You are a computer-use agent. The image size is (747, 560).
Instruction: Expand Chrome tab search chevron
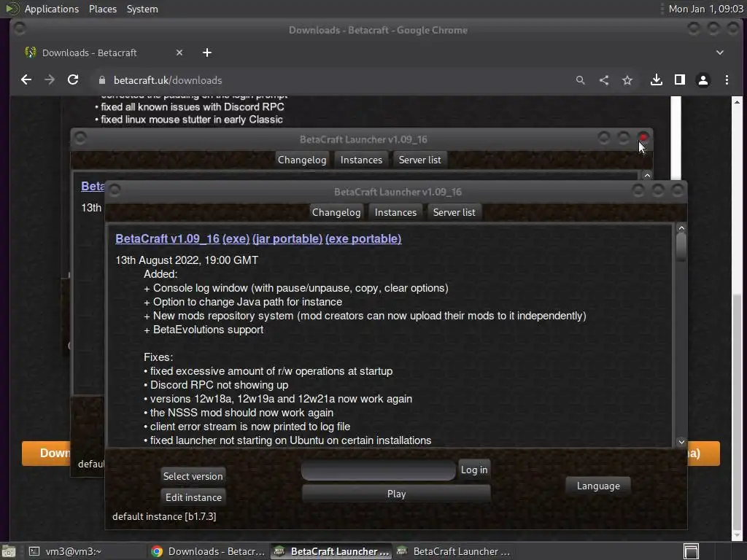(720, 52)
